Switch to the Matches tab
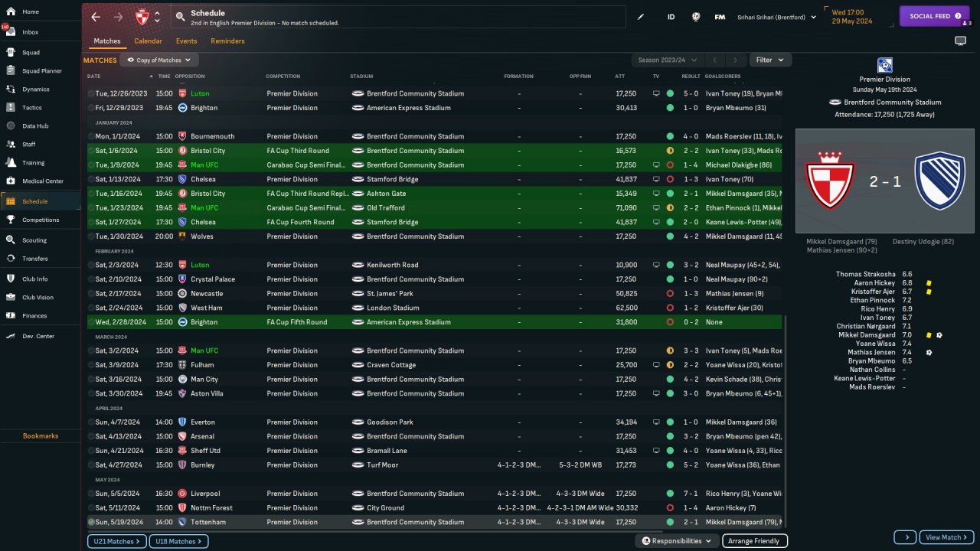This screenshot has height=551, width=980. click(107, 41)
